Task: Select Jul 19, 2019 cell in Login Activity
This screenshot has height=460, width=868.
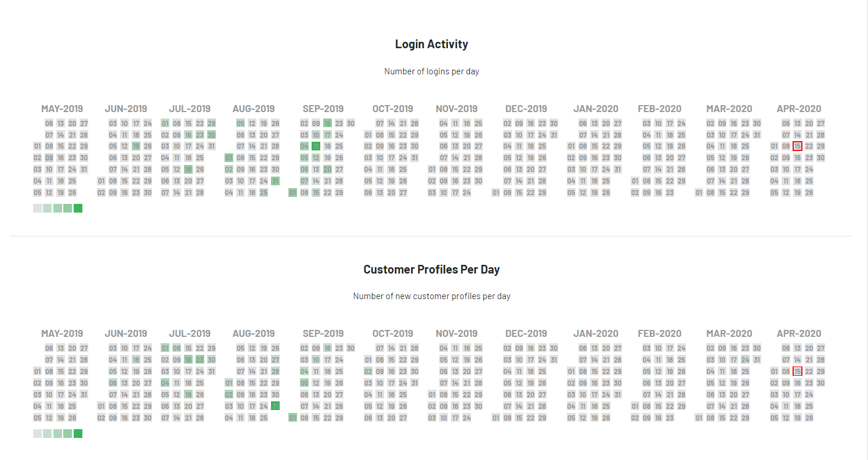Action: point(188,170)
